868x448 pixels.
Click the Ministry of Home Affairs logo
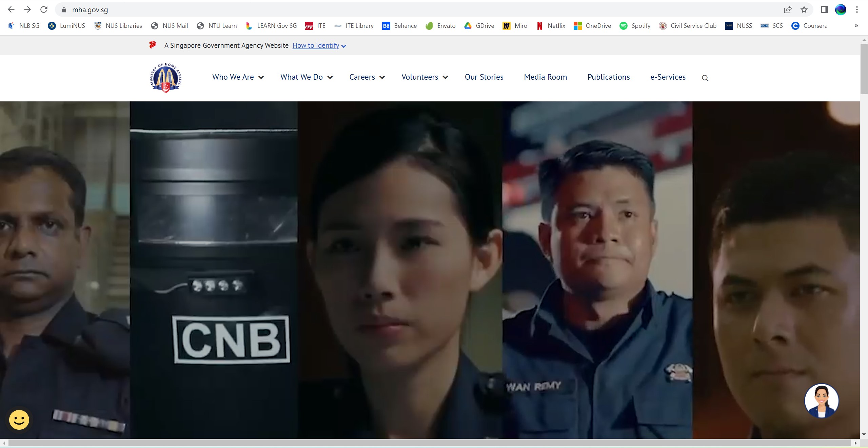166,78
